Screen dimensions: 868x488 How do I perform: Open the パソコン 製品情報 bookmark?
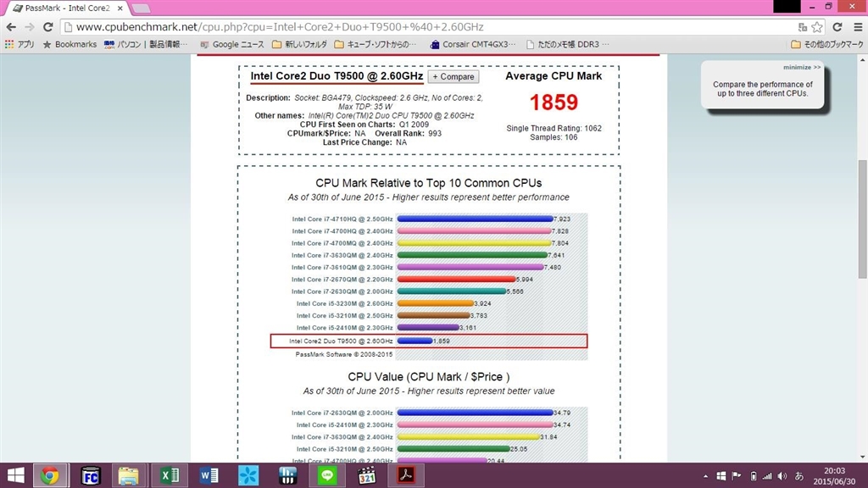[146, 44]
